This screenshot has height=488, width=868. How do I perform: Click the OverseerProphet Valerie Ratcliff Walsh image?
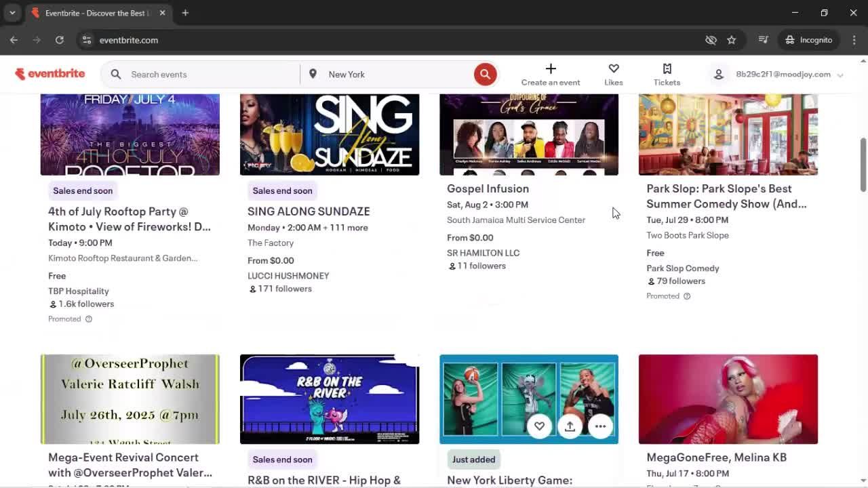tap(130, 399)
